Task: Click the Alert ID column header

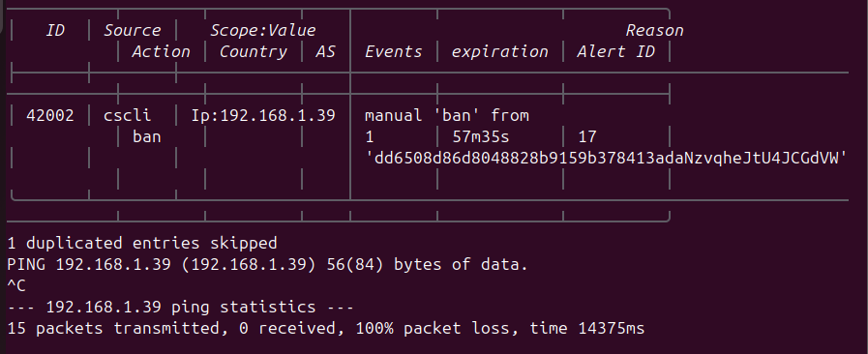Action: point(616,52)
